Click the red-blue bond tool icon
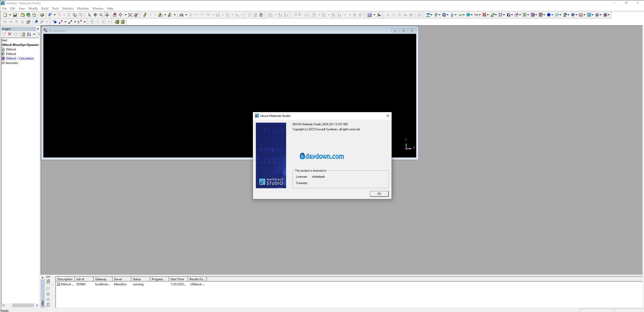The image size is (644, 312). 61,22
